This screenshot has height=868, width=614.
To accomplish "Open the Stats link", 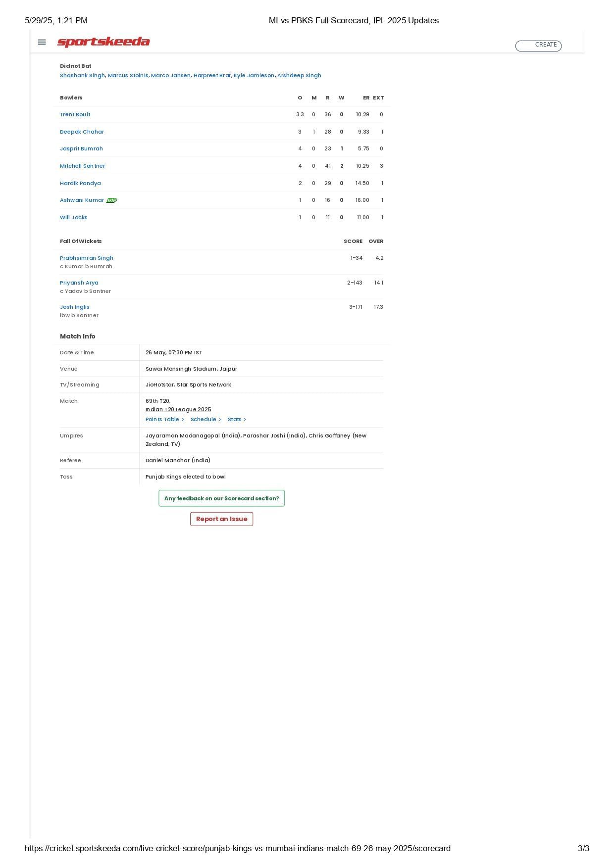I will pyautogui.click(x=237, y=420).
